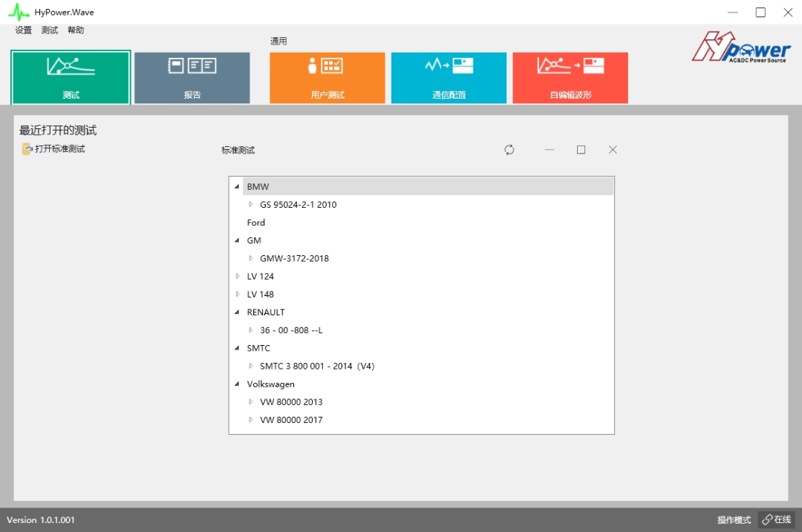Expand the GMW-3172-2018 node
802x532 pixels.
(x=251, y=258)
